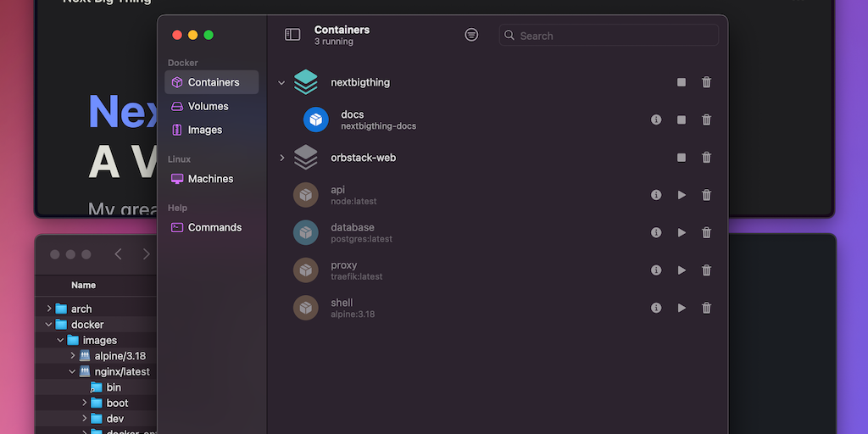This screenshot has width=868, height=434.
Task: Show info for docs container
Action: (656, 120)
